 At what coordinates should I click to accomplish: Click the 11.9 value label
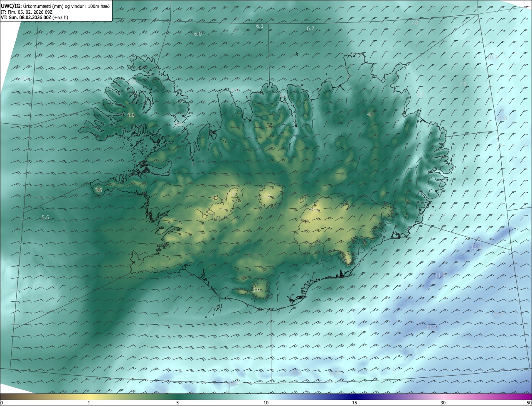click(441, 276)
